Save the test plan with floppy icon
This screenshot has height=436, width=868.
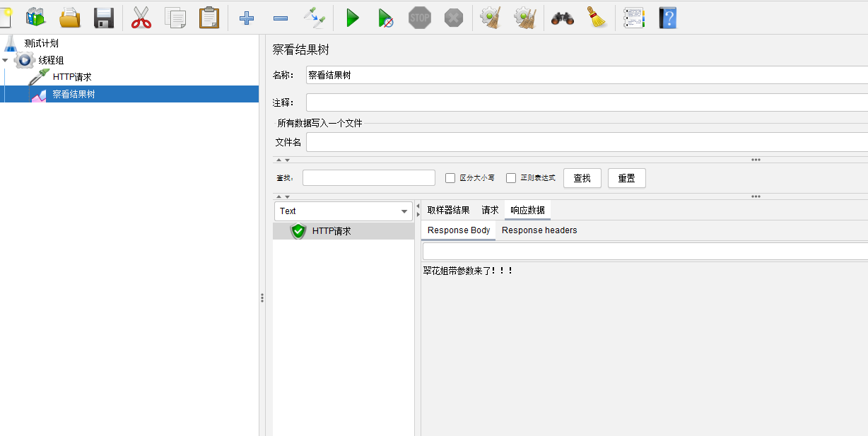coord(104,17)
